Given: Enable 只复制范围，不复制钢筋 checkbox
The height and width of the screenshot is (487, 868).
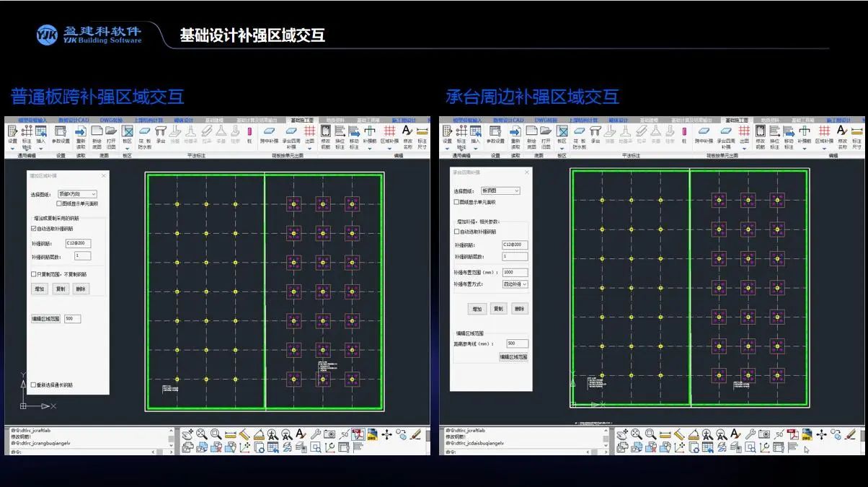Looking at the screenshot, I should point(34,274).
